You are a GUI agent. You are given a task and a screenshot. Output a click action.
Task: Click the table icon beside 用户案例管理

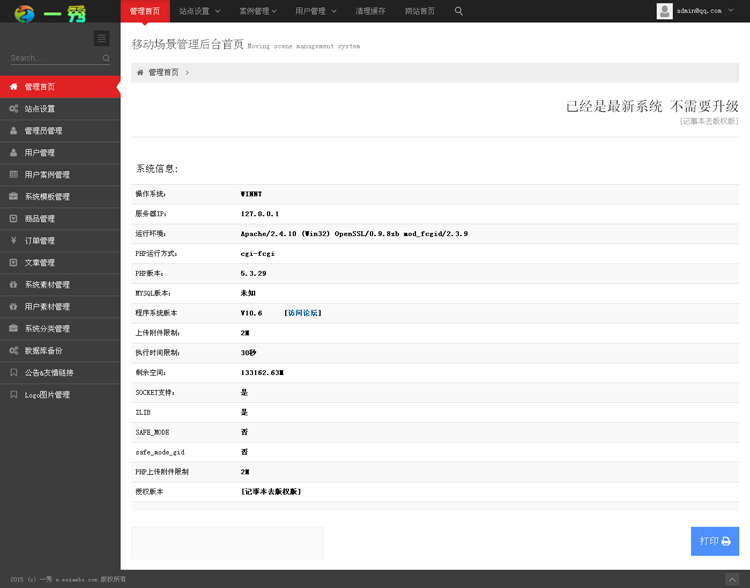pos(14,175)
